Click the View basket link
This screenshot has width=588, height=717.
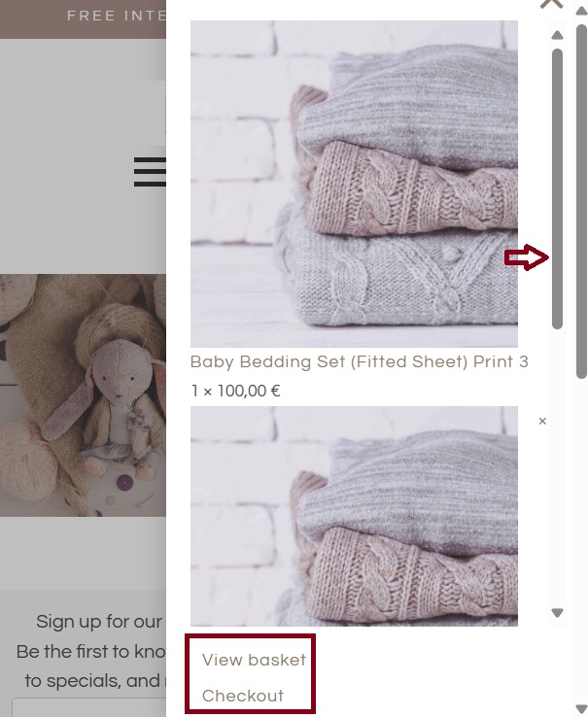tap(254, 660)
